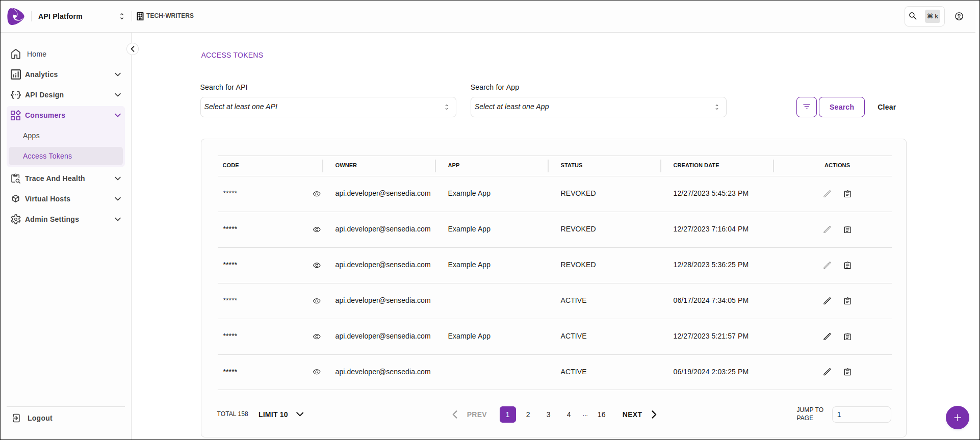The image size is (980, 440).
Task: Delete token created 12/27/2023 7:16:04 PM
Action: point(847,229)
